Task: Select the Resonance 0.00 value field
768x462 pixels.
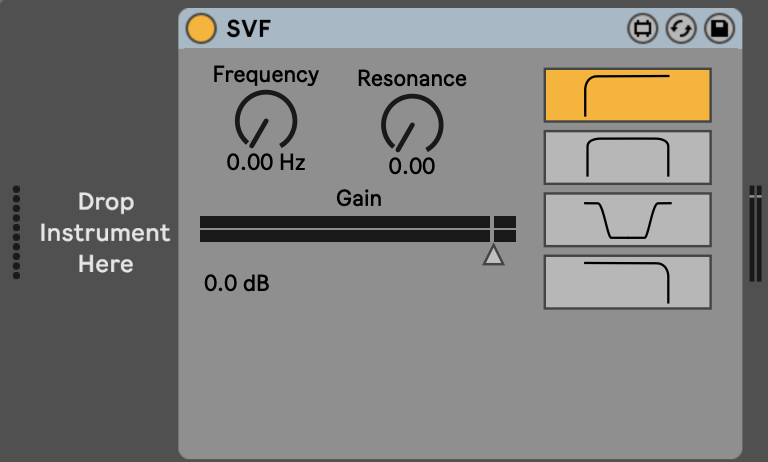Action: (411, 166)
